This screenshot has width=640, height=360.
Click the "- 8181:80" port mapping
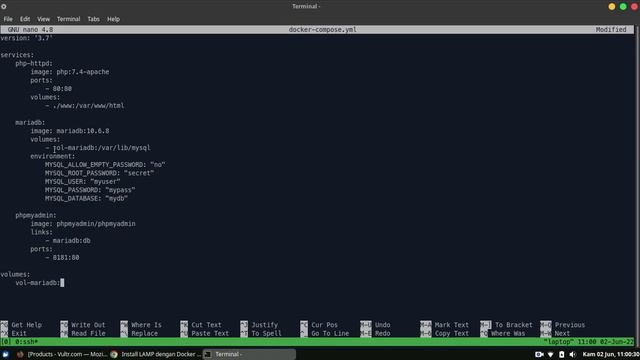(62, 258)
